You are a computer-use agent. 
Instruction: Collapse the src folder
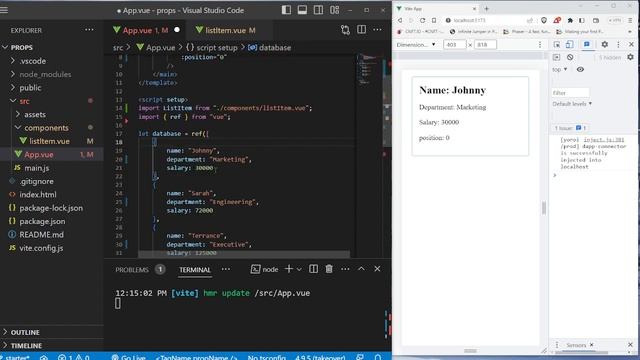click(x=52, y=101)
